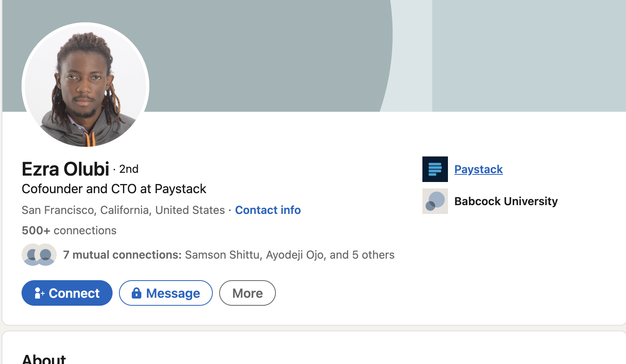Viewport: 626px width, 364px height.
Task: Open the More options menu
Action: coord(248,293)
